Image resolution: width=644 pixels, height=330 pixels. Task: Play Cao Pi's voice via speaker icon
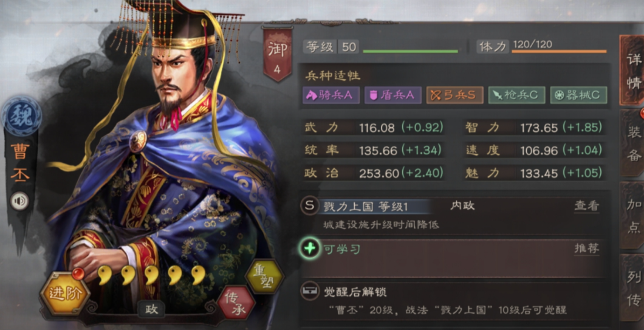point(19,201)
